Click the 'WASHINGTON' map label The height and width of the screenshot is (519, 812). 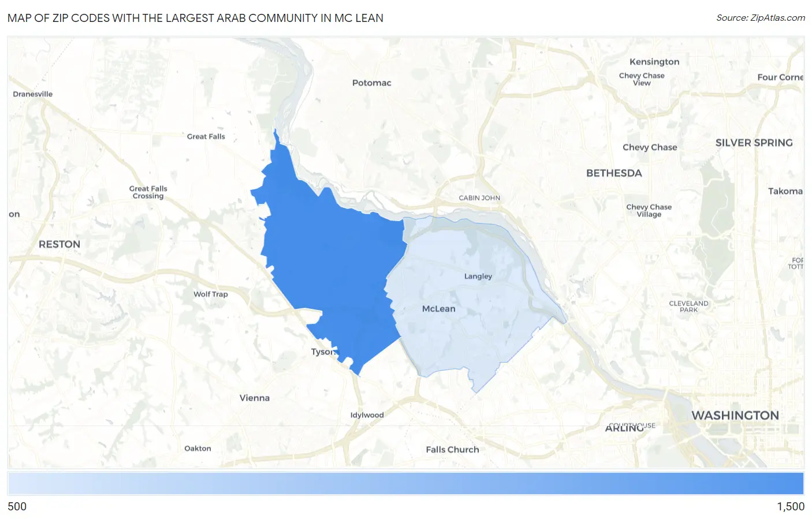point(735,416)
